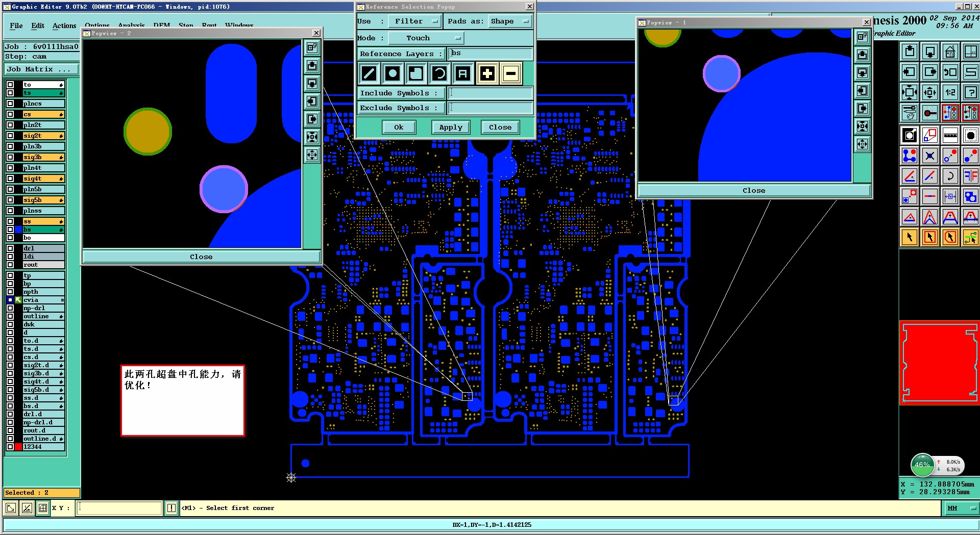Toggle arc features in Reference Selection Popup
This screenshot has width=980, height=535.
point(439,73)
